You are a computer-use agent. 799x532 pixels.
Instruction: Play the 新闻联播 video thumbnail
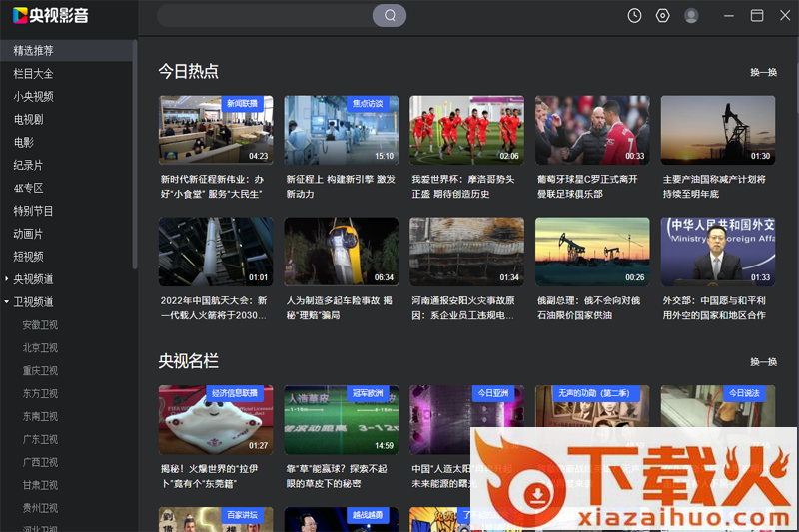(x=216, y=130)
